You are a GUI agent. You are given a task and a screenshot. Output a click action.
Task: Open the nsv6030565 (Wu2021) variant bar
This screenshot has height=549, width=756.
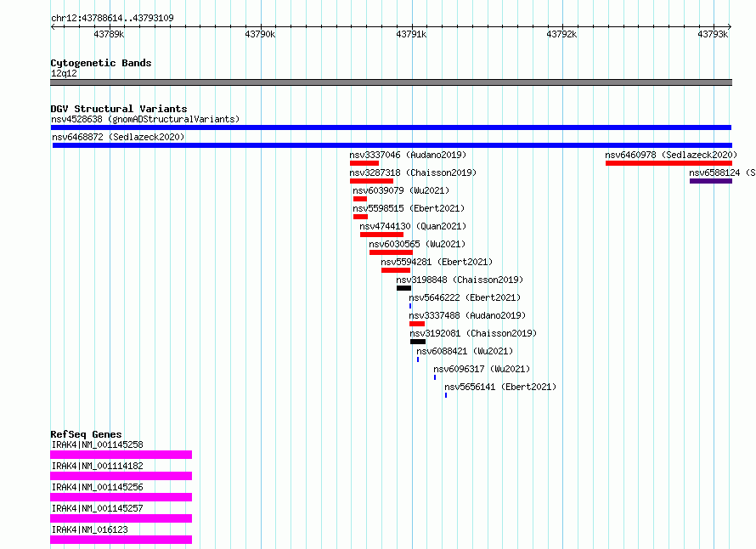(391, 252)
